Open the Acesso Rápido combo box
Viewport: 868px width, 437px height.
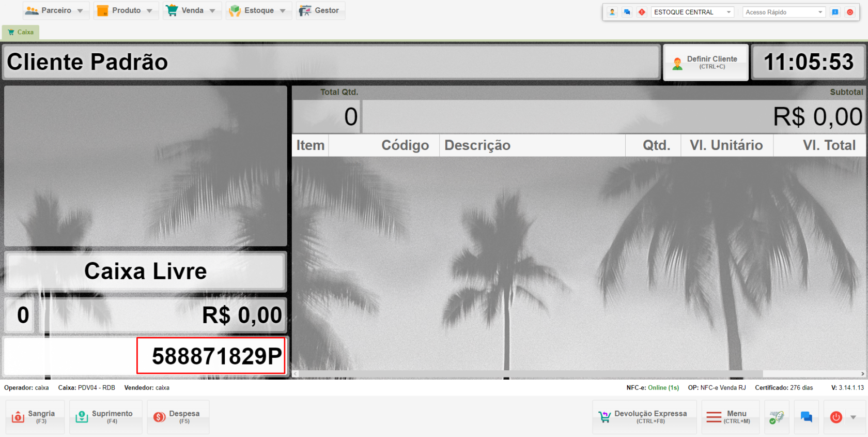(783, 12)
